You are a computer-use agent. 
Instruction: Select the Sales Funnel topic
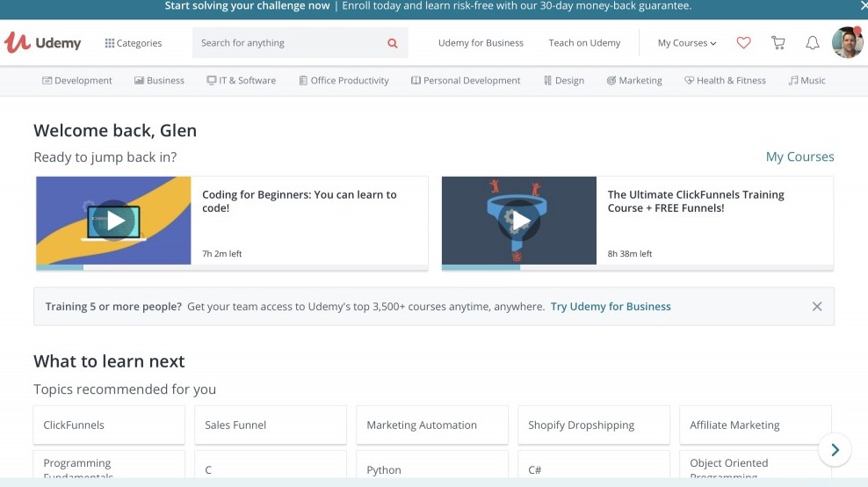(x=271, y=425)
